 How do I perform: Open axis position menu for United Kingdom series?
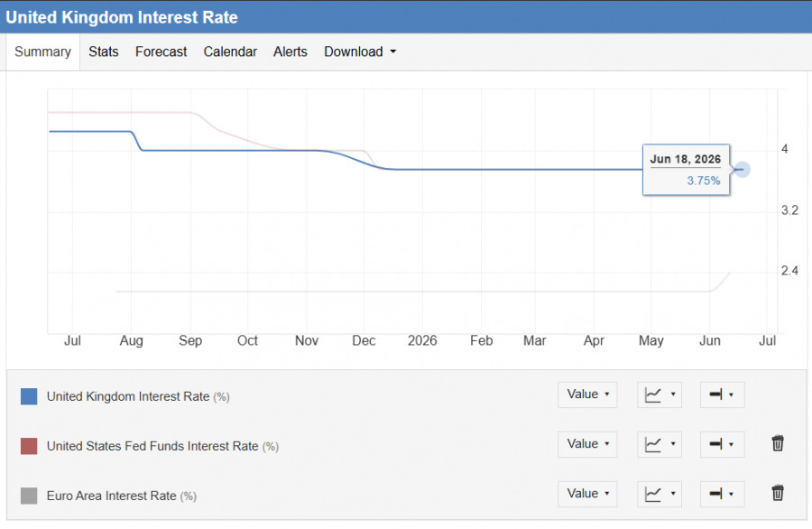[x=722, y=394]
